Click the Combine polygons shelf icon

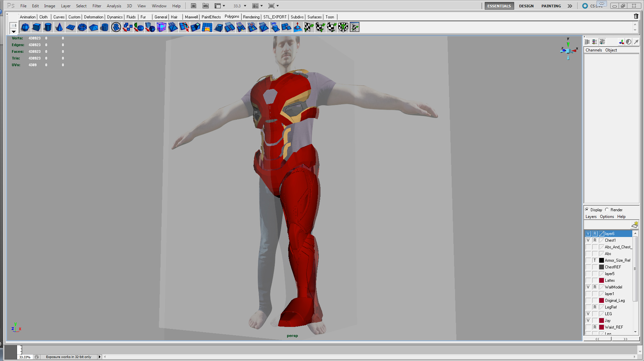127,27
